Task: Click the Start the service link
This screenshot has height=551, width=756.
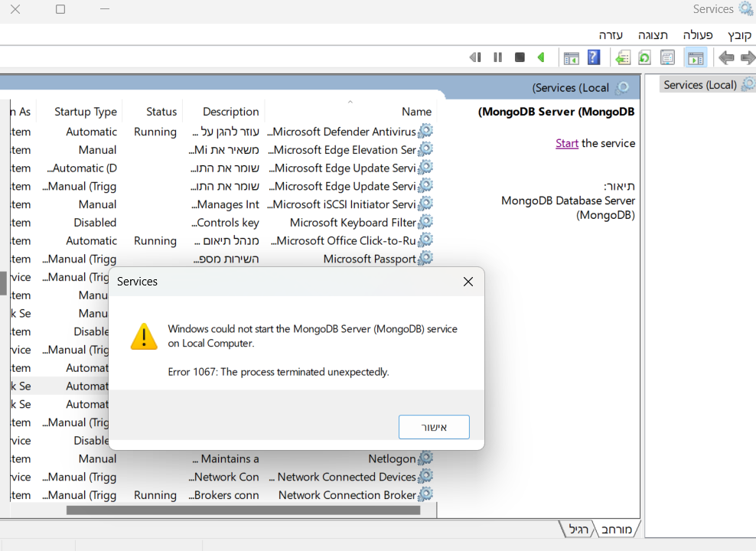Action: pos(566,143)
